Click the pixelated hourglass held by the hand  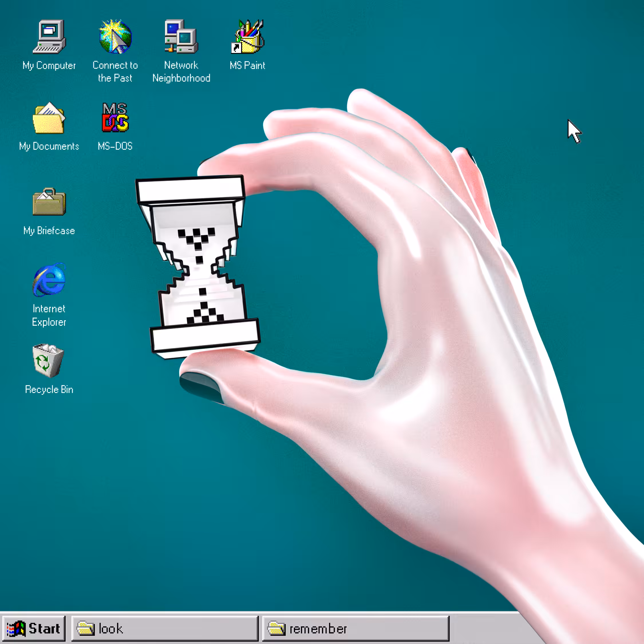[198, 267]
